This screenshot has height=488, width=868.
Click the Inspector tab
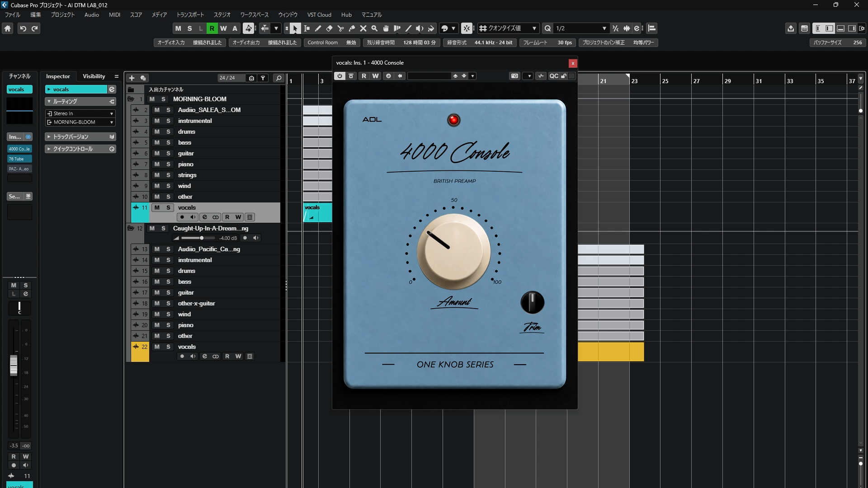pyautogui.click(x=58, y=76)
